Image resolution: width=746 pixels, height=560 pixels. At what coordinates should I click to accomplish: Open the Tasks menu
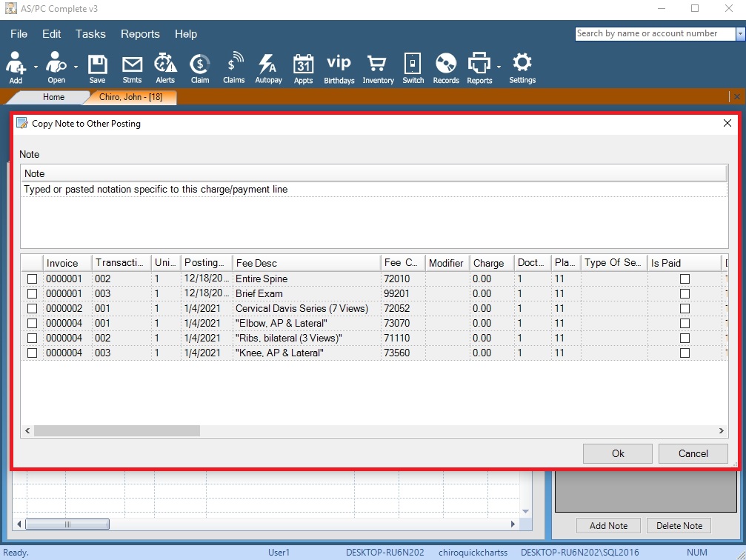90,34
